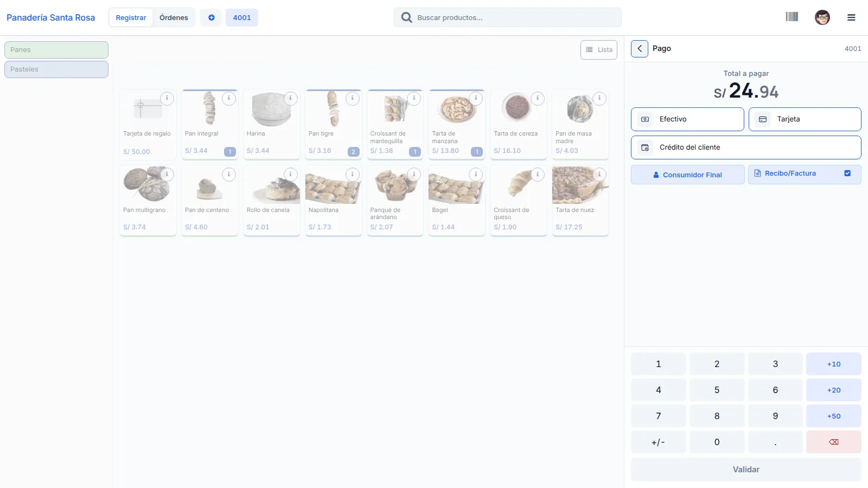
Task: Switch to Lista view
Action: [x=599, y=50]
